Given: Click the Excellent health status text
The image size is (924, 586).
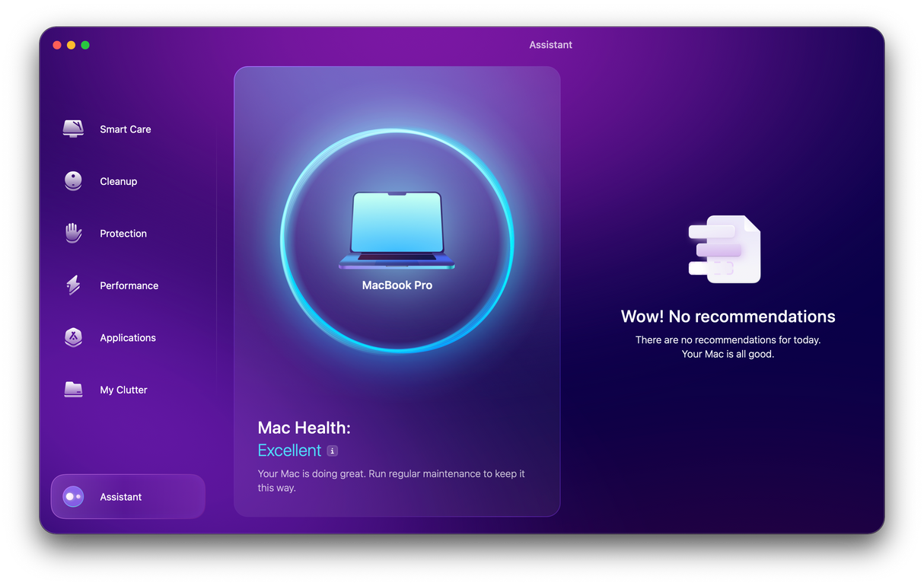Looking at the screenshot, I should 289,451.
